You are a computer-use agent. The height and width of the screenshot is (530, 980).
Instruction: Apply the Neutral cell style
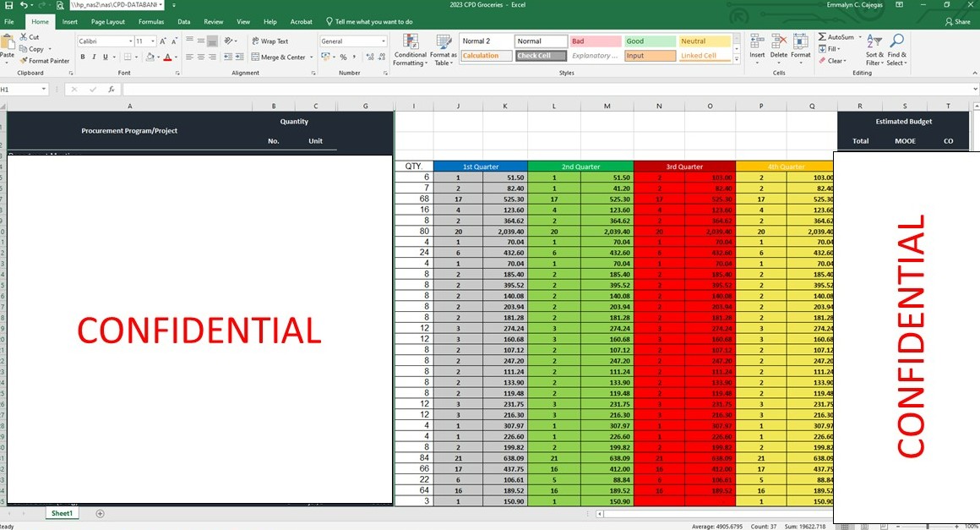[x=704, y=41]
